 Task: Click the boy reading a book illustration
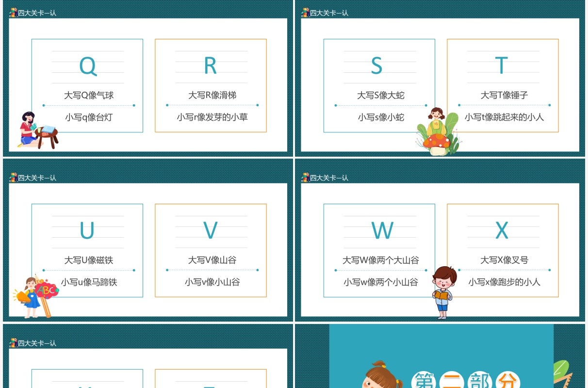click(443, 292)
